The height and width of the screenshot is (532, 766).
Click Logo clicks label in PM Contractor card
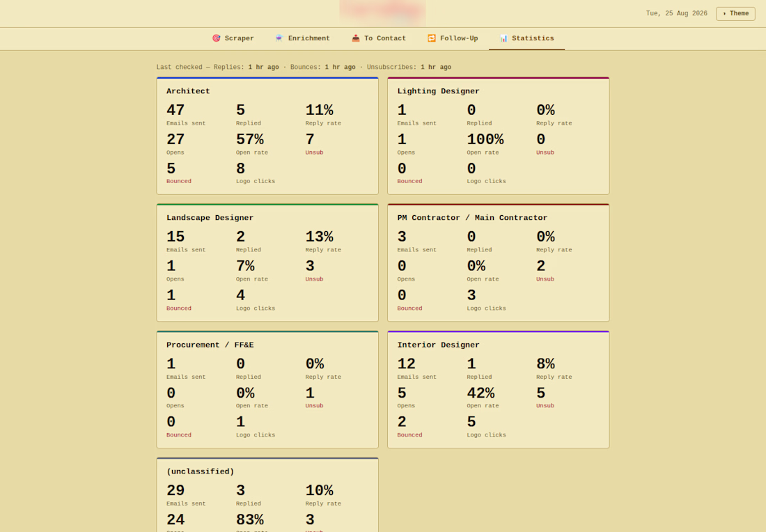pyautogui.click(x=487, y=308)
